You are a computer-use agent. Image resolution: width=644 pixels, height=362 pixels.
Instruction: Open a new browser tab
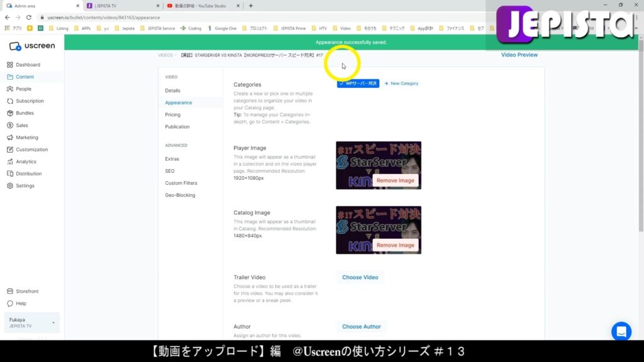pyautogui.click(x=250, y=6)
